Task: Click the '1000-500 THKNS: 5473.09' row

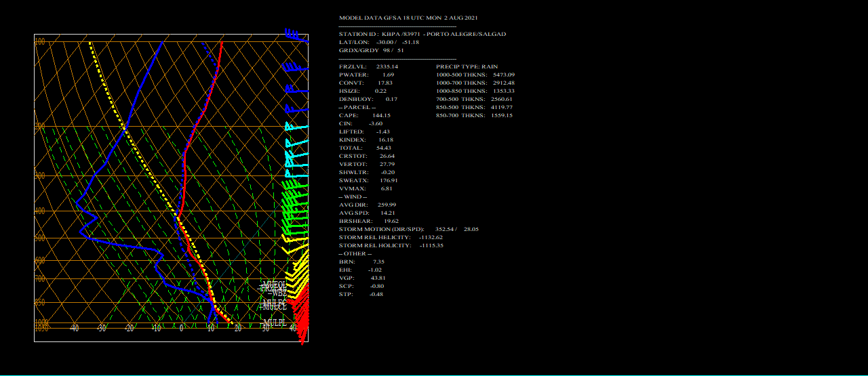Action: (475, 75)
